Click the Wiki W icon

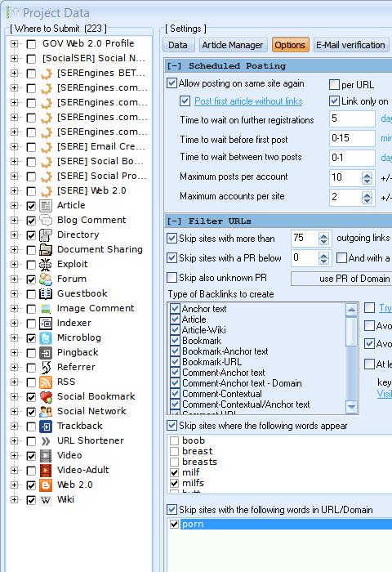pos(46,500)
